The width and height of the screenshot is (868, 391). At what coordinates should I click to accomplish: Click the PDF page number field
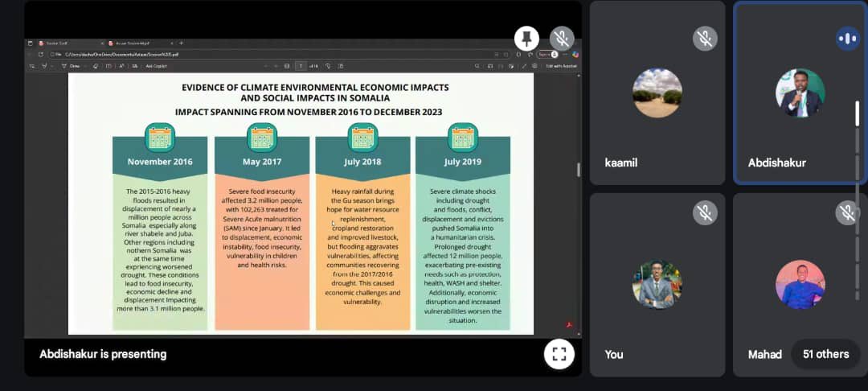point(301,66)
